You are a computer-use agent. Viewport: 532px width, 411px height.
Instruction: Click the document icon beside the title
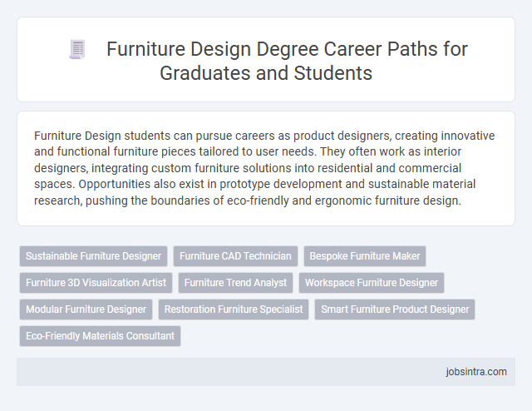pos(77,49)
